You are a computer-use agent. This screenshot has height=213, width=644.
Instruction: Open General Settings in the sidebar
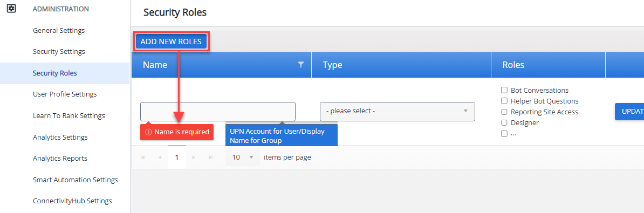click(x=59, y=30)
